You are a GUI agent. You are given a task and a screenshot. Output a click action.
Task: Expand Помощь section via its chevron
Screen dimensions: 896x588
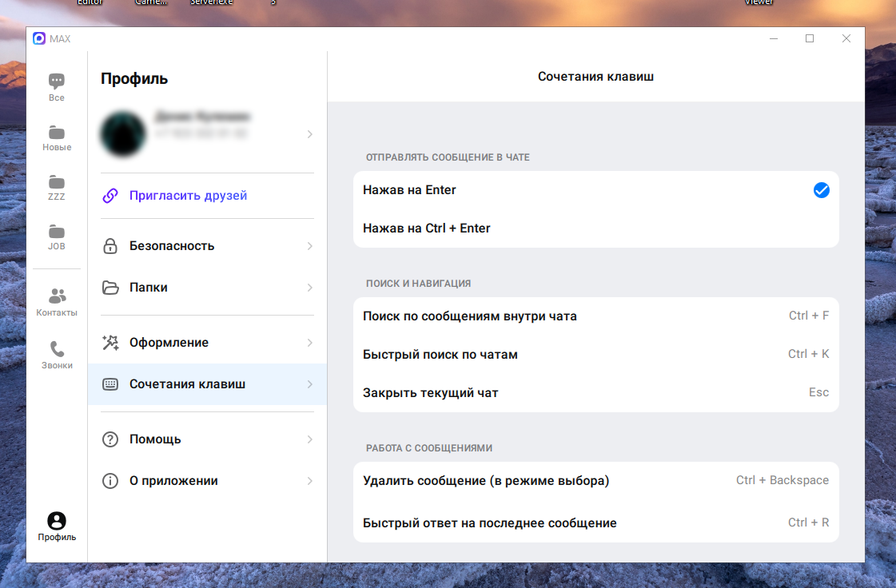pos(309,439)
